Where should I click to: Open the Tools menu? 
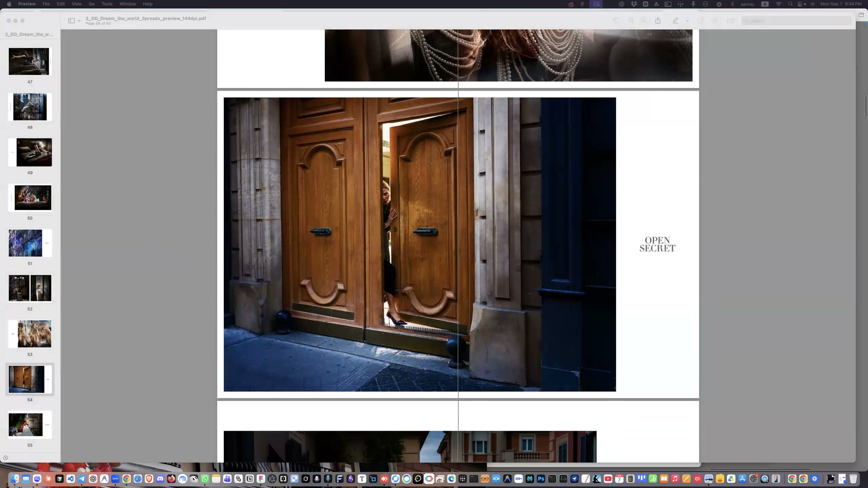(107, 4)
